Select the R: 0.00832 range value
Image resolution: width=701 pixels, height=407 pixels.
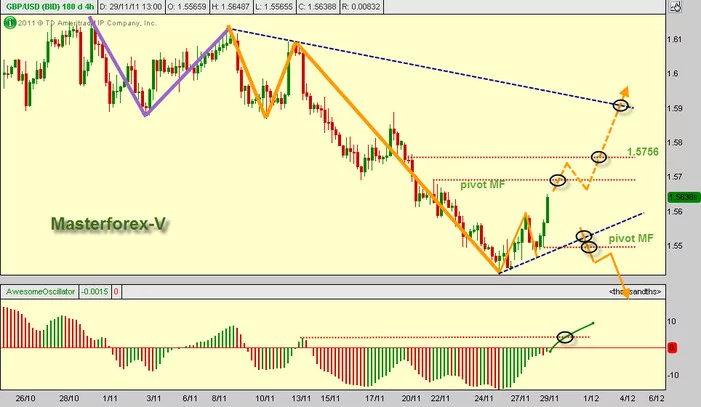[361, 7]
